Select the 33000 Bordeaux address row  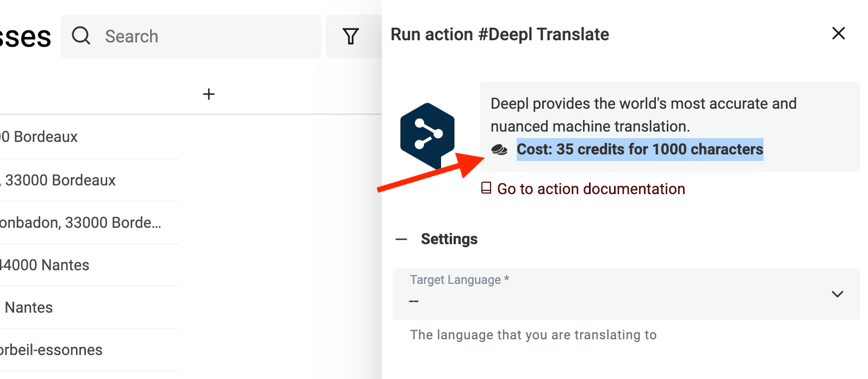point(60,180)
